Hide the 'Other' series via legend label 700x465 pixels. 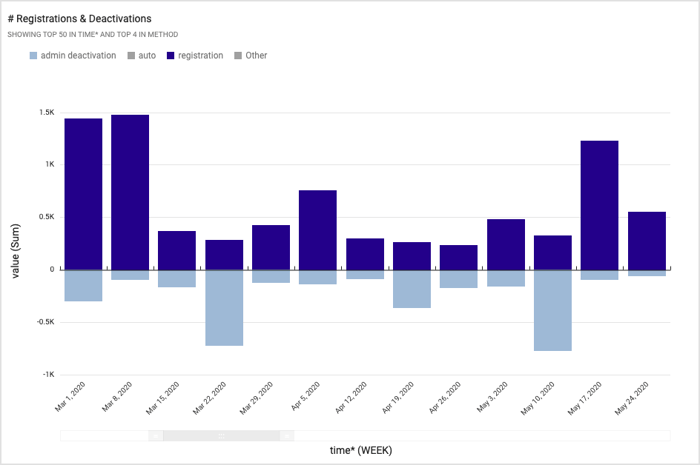[x=256, y=55]
